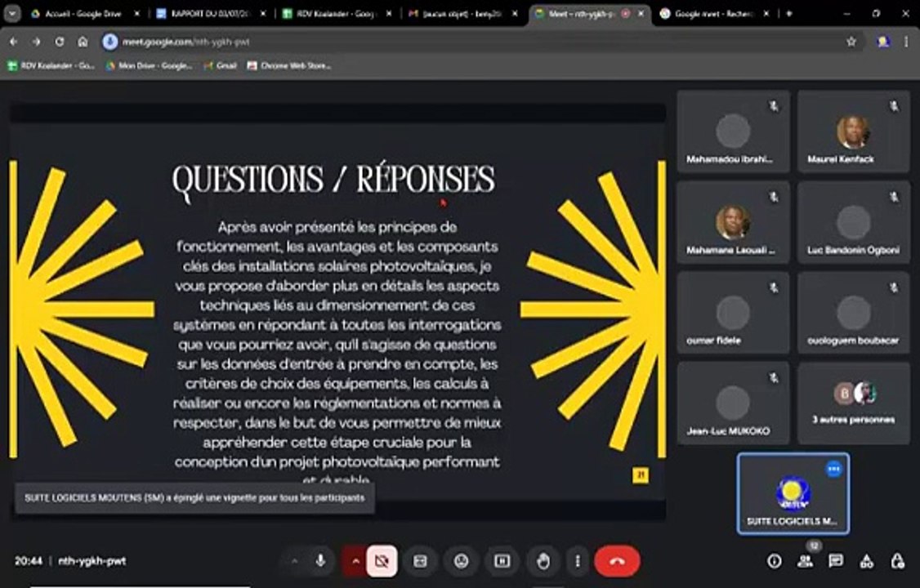
Task: Click muted mic icon on Jean-Luc MUKOKO tile
Action: (774, 378)
